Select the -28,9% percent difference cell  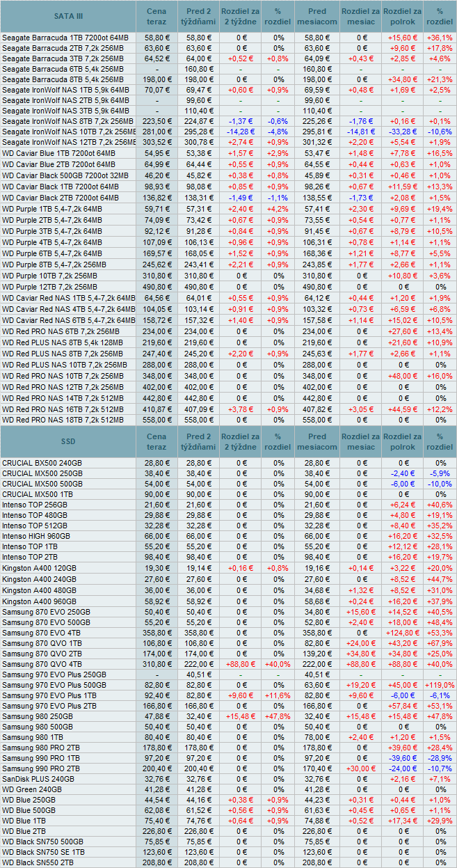(439, 758)
